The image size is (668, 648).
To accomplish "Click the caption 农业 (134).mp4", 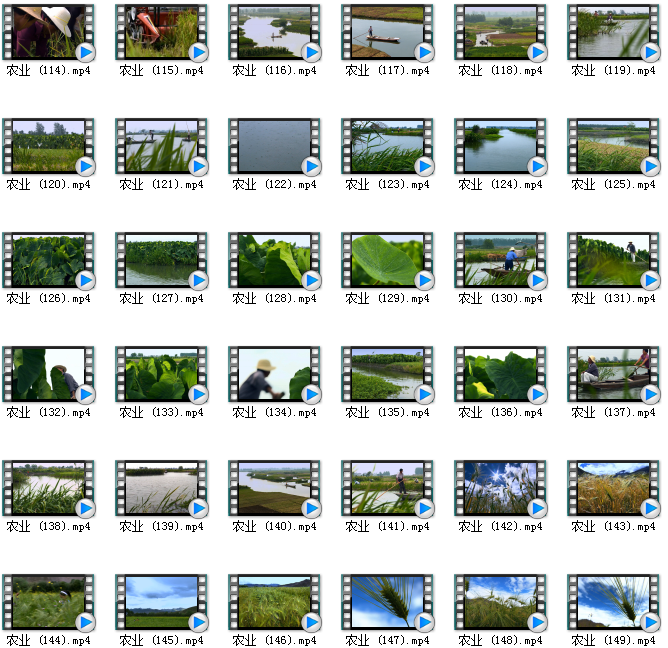I will pos(274,412).
